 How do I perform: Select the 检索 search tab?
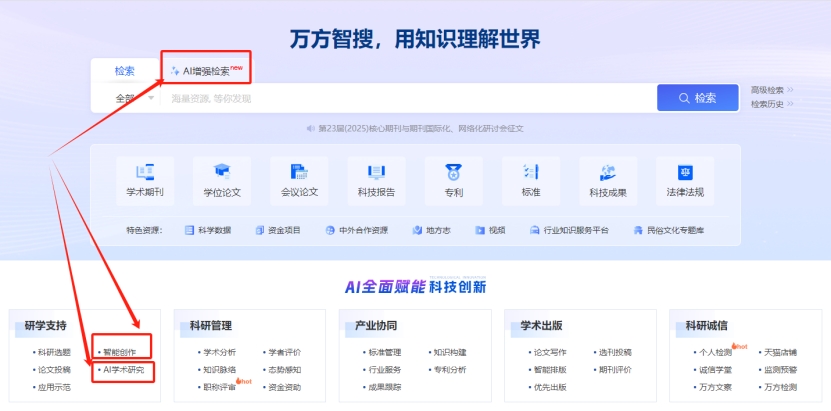tap(124, 71)
